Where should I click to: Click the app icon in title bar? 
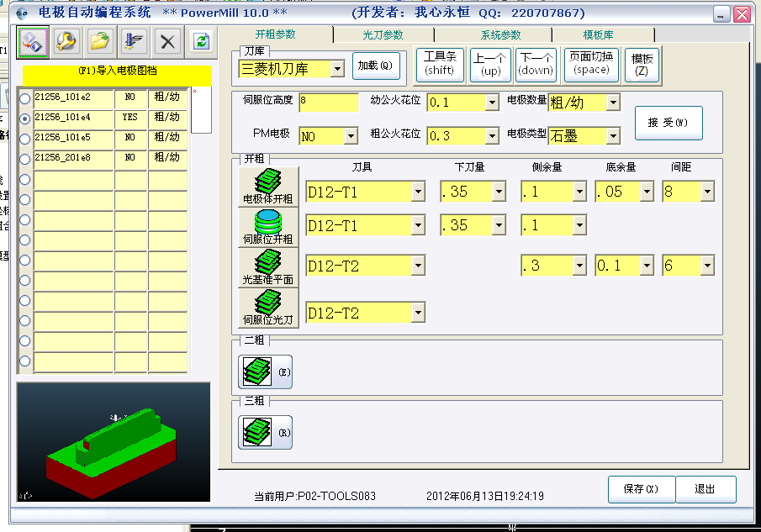[22, 13]
